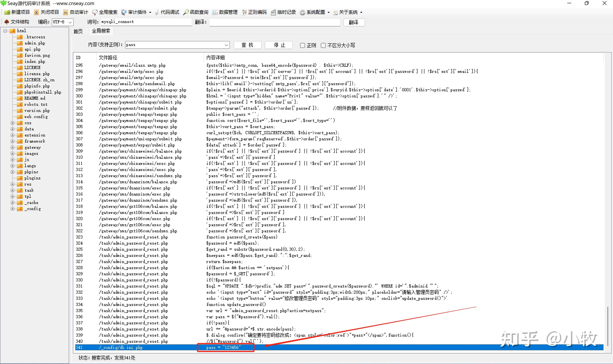Select admin.php in the file tree
613x364 pixels.
35,43
